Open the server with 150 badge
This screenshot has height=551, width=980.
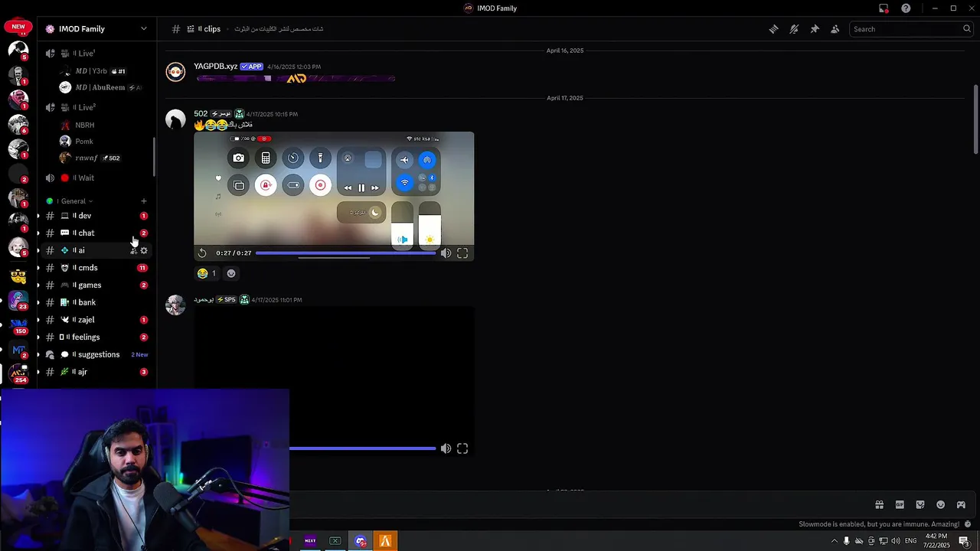tap(18, 324)
